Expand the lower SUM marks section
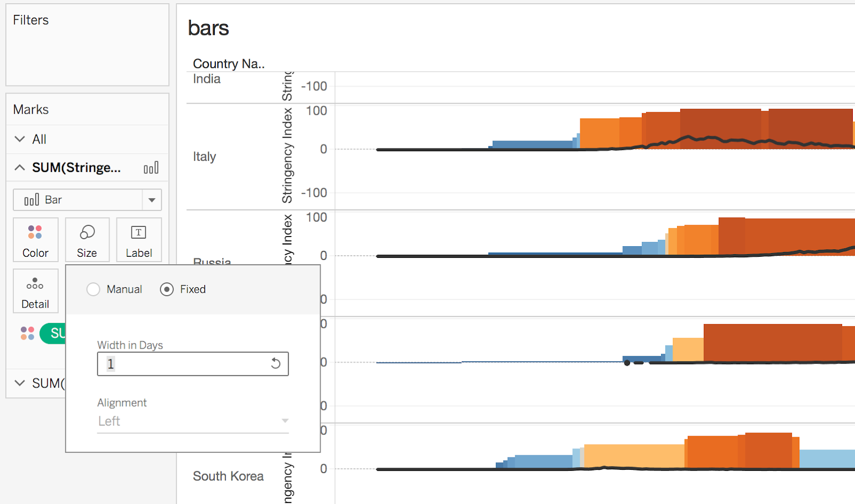 20,383
